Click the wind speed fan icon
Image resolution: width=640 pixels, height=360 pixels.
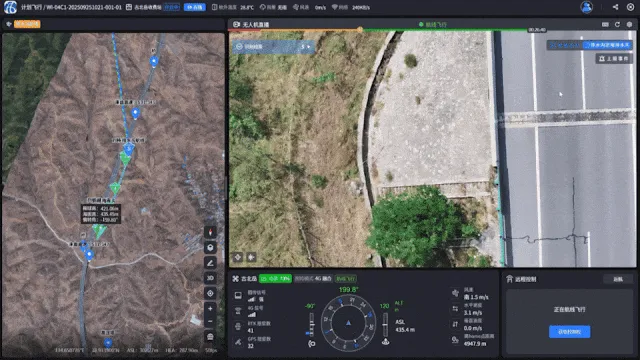click(x=455, y=293)
